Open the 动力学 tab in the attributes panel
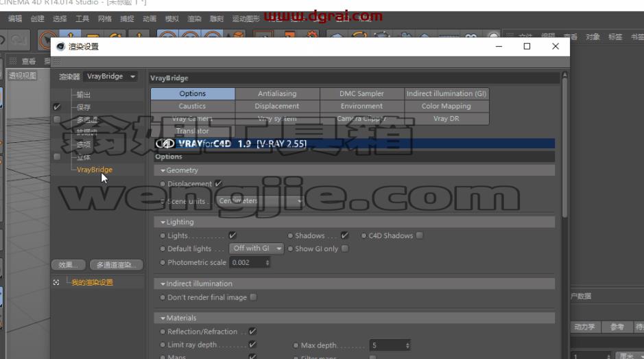This screenshot has width=644, height=359. [584, 327]
